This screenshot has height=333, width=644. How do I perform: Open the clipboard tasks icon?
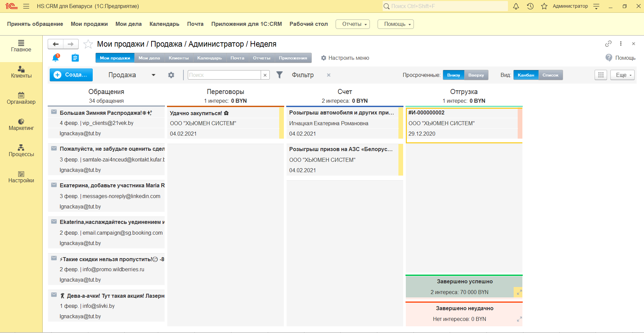75,58
